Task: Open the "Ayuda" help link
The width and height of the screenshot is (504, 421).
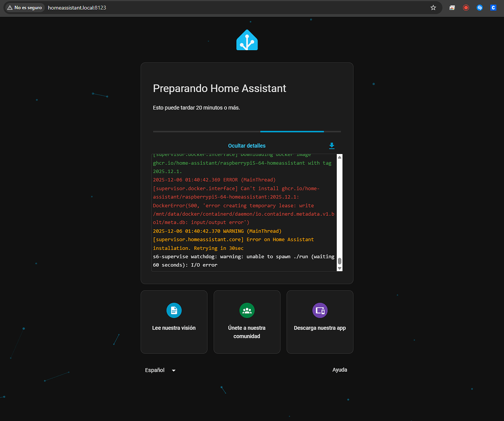Action: click(340, 370)
